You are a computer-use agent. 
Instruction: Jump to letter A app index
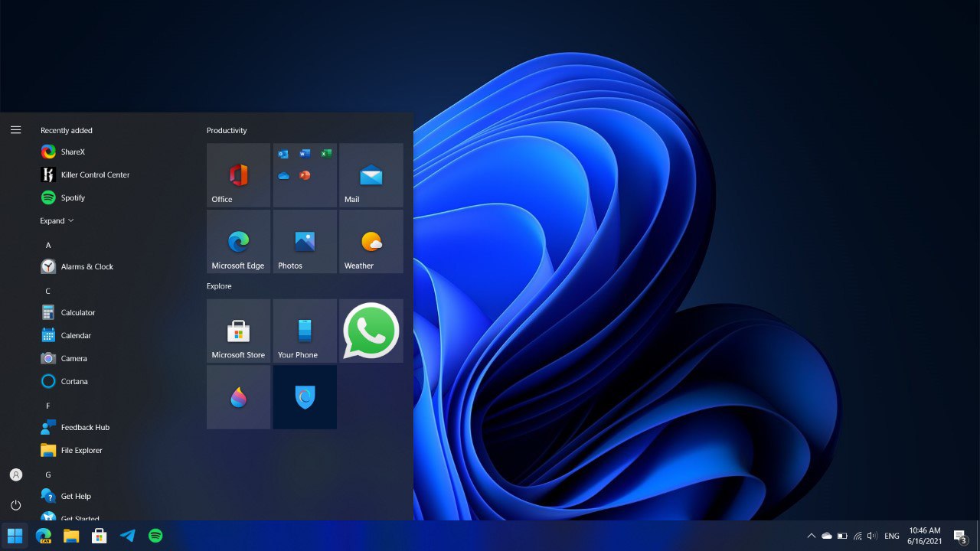(x=48, y=245)
